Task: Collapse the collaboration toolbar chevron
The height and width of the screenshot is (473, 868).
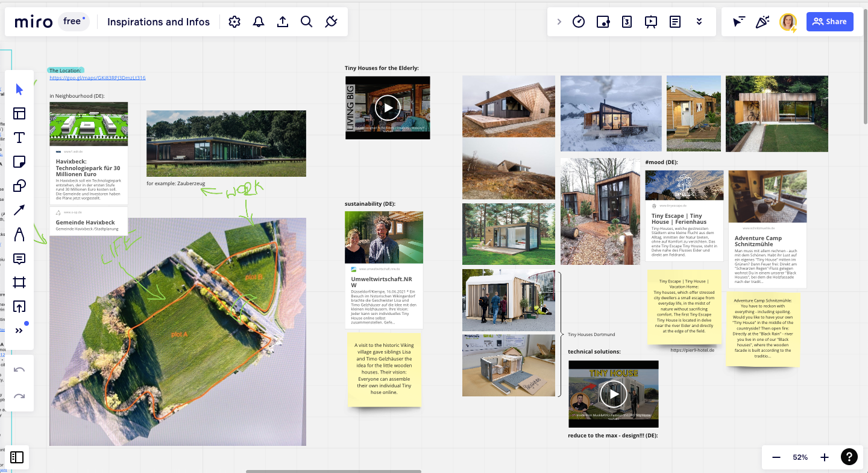Action: coord(559,22)
